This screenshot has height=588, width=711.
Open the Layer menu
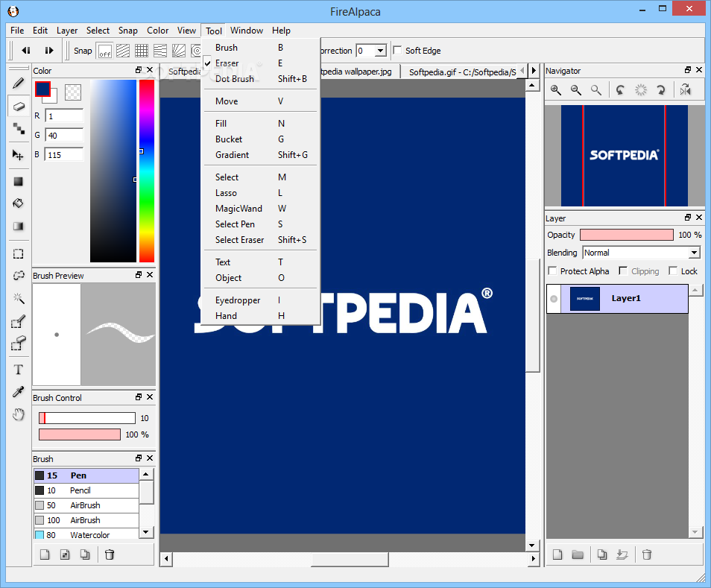tap(67, 31)
